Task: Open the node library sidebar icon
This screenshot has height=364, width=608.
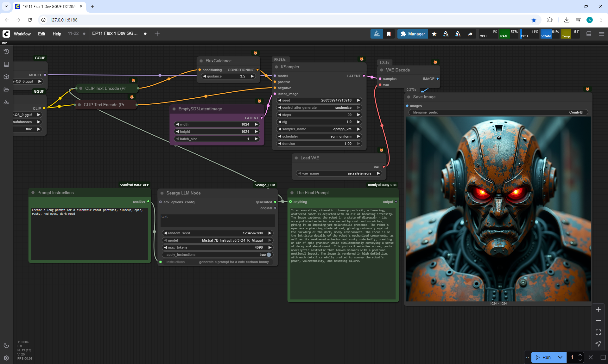Action: pos(6,64)
